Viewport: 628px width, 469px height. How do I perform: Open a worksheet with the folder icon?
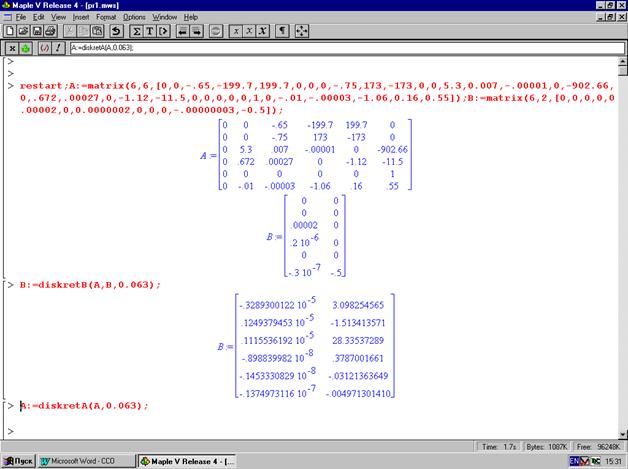(x=23, y=31)
